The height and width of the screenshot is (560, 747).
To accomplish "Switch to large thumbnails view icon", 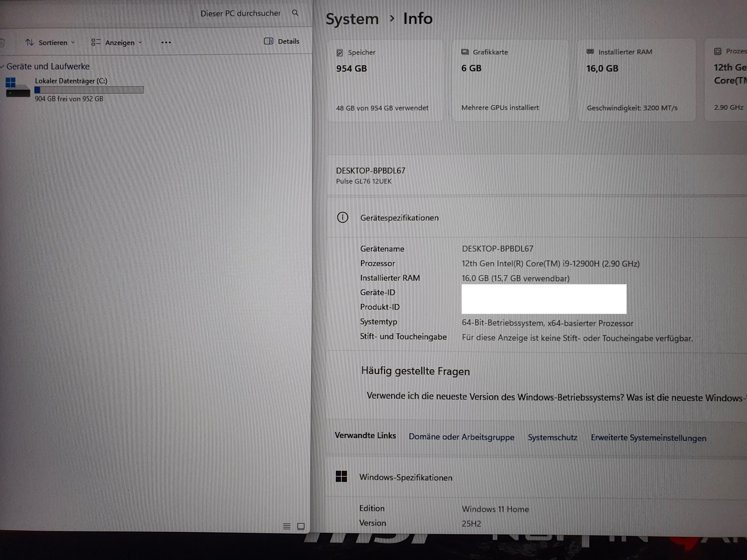I will [301, 526].
